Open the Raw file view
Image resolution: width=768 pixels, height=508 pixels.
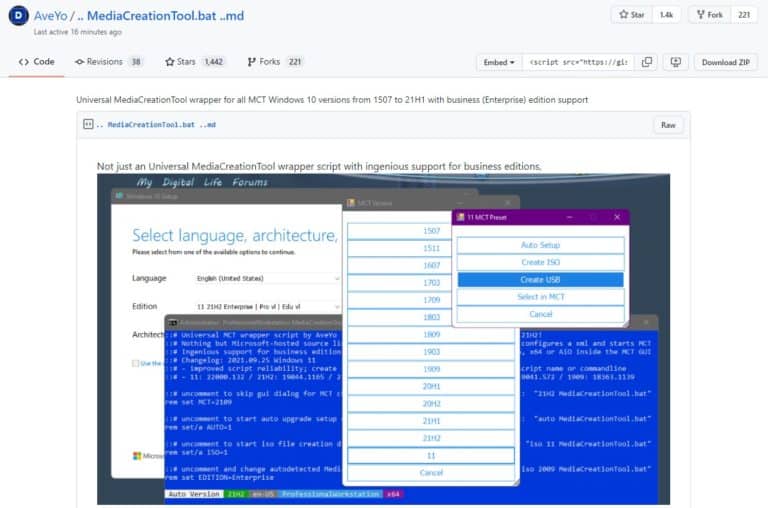click(x=668, y=125)
